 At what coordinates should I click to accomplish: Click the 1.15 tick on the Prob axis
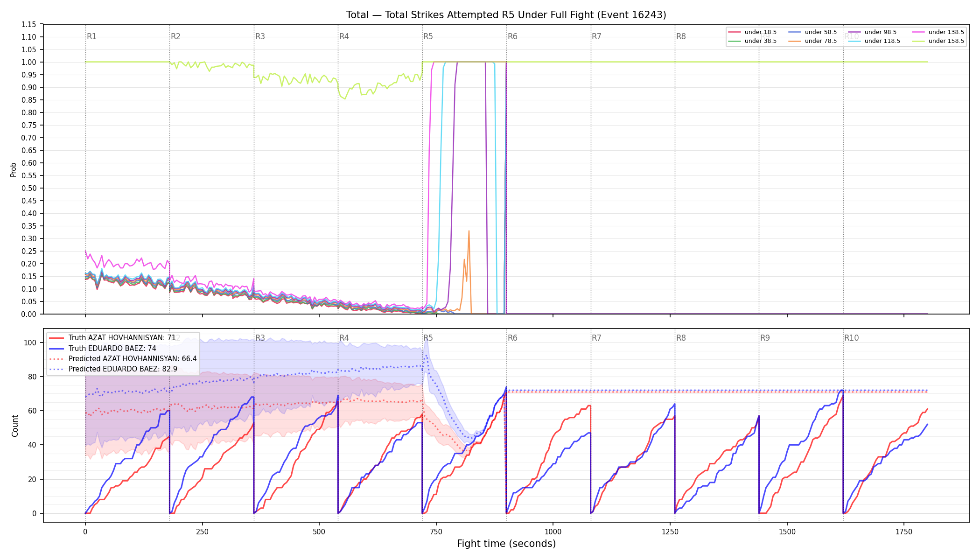pyautogui.click(x=29, y=24)
